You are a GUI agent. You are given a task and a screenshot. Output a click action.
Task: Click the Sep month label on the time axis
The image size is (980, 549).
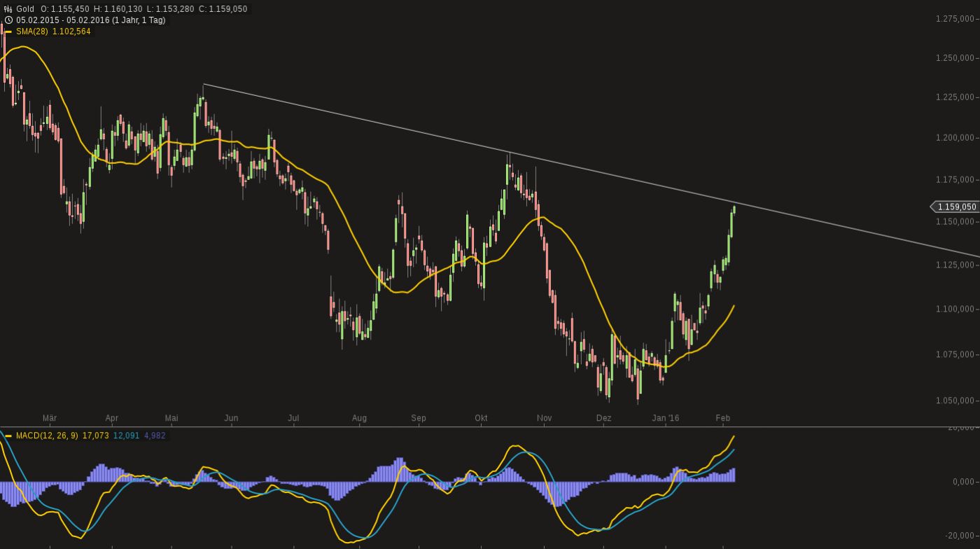[419, 418]
